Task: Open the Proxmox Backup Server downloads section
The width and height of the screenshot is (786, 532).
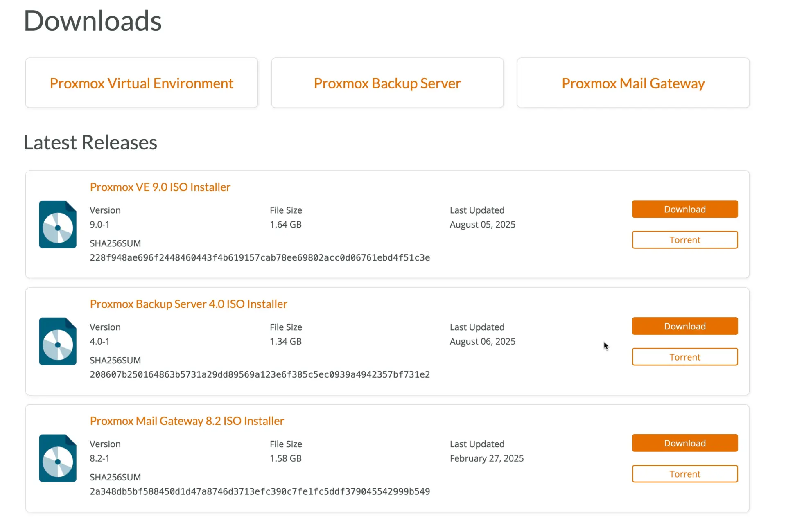Action: (387, 83)
